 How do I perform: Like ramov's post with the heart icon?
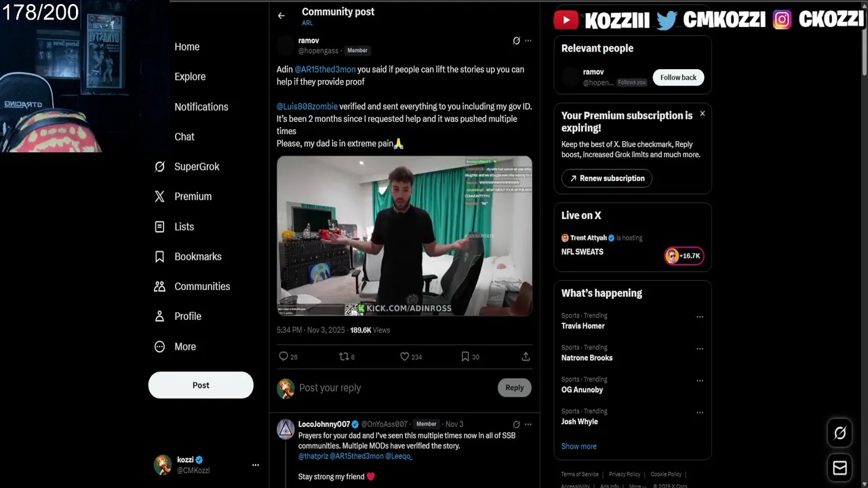tap(405, 357)
